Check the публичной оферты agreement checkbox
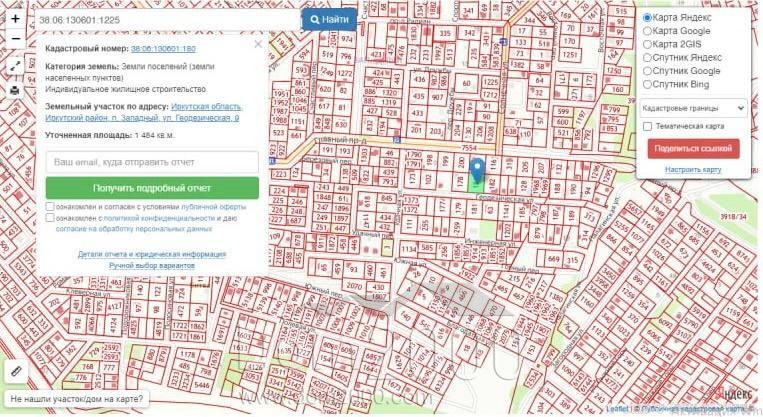763x417 pixels. (x=50, y=206)
